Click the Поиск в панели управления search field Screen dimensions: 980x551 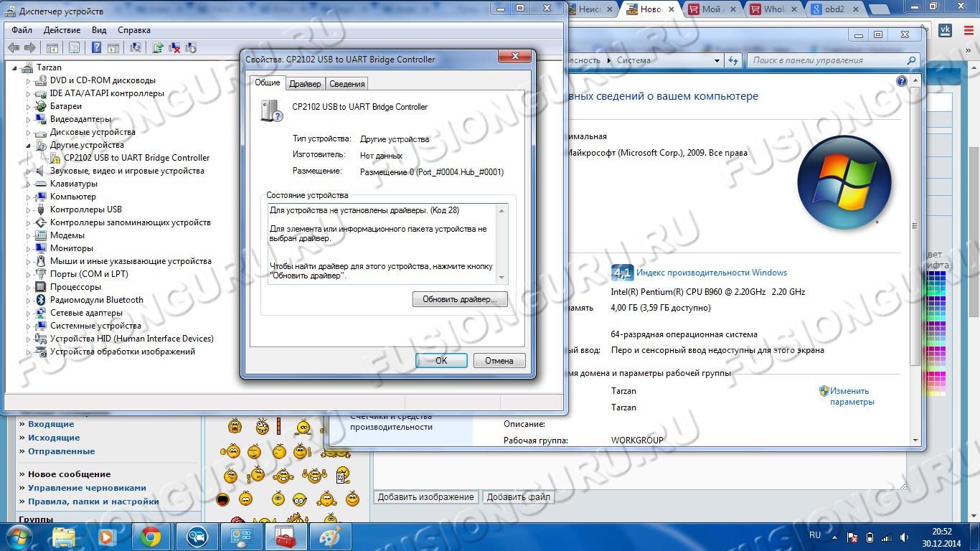coord(832,60)
